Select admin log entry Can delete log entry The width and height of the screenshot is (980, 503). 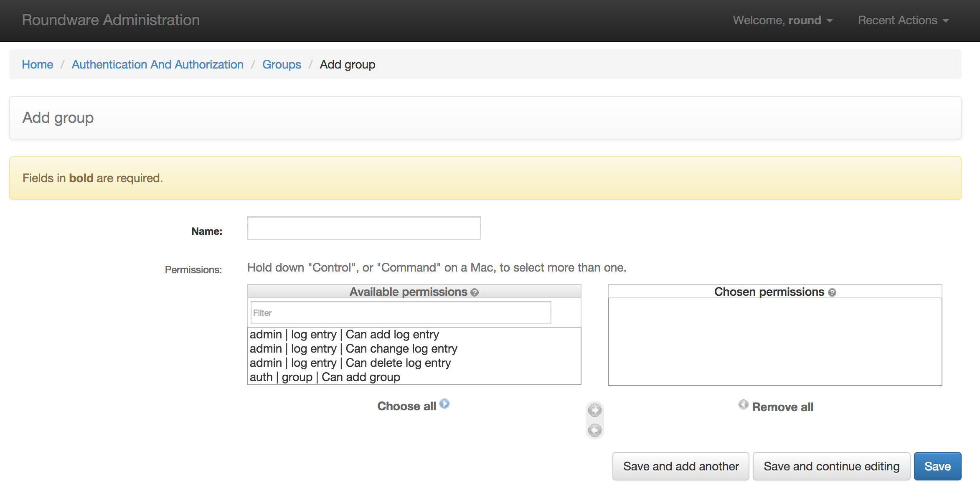click(x=351, y=363)
